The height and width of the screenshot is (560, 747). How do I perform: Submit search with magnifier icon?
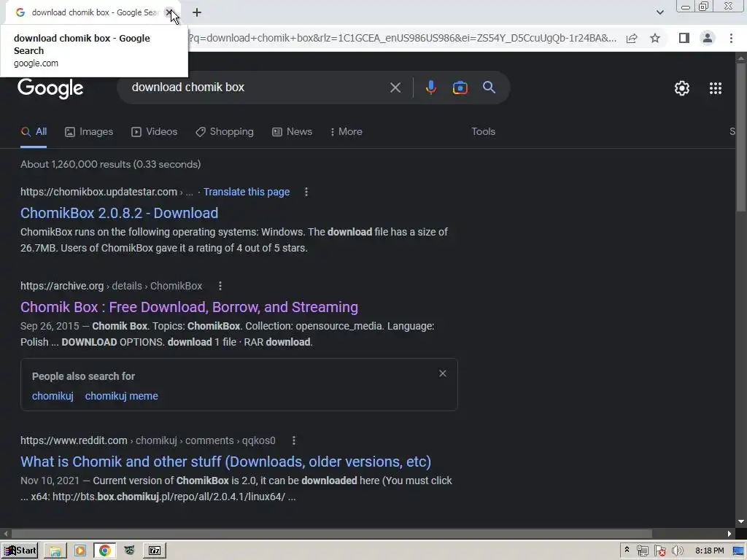(489, 87)
